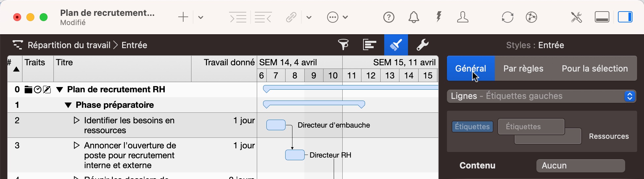Toggle the right sidebar panel

625,17
